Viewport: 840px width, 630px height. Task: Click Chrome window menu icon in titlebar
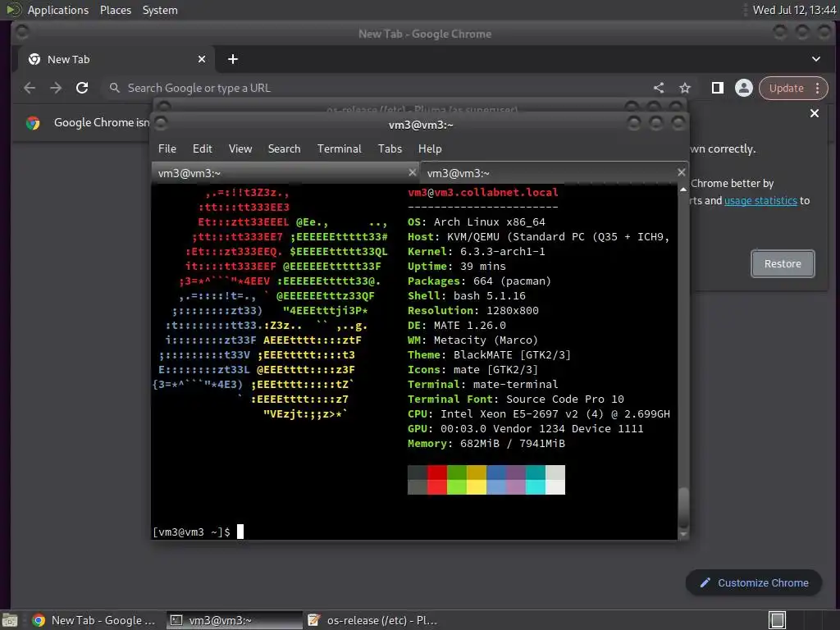(22, 33)
